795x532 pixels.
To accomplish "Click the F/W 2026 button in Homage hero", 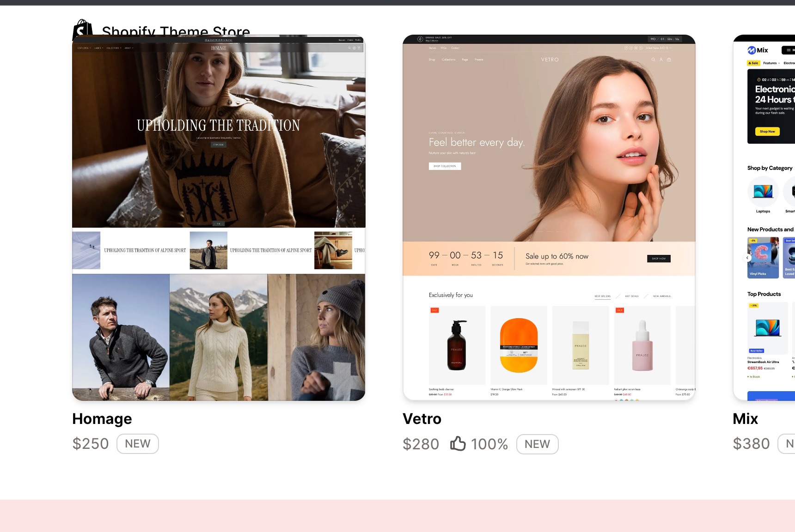I will (x=218, y=145).
